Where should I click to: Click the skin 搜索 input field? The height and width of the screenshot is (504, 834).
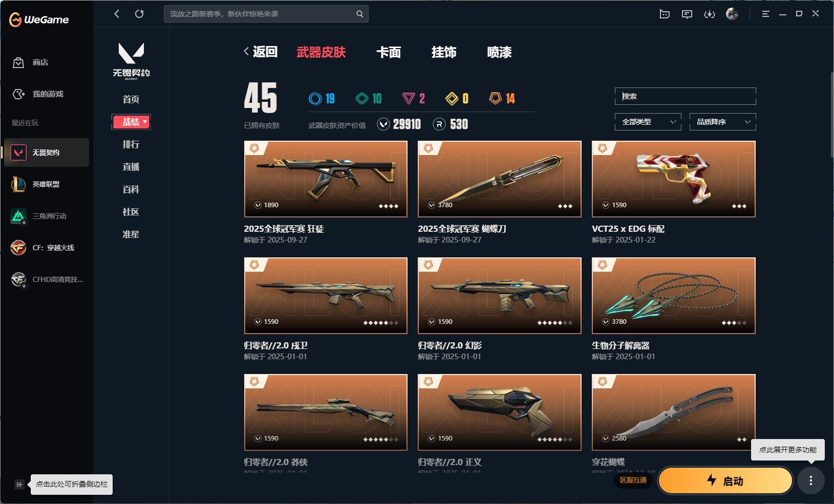click(x=686, y=96)
